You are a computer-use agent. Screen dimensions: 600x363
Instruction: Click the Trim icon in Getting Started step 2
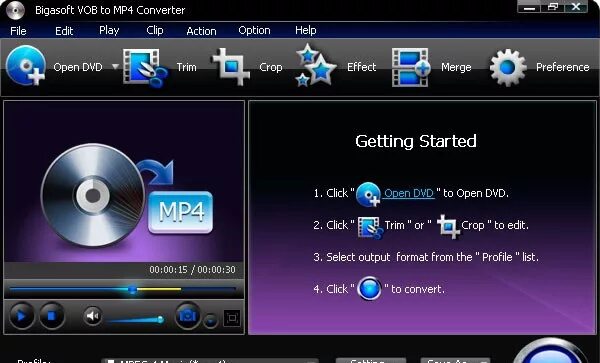tap(370, 227)
